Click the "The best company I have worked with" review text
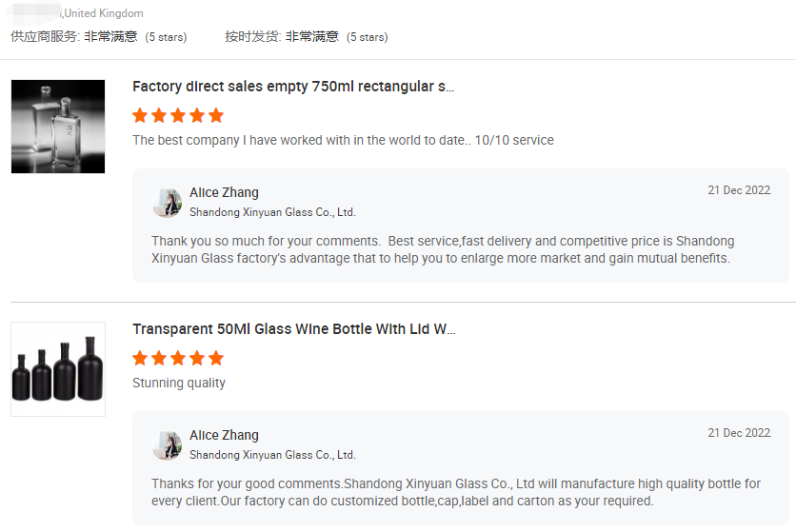 point(343,140)
